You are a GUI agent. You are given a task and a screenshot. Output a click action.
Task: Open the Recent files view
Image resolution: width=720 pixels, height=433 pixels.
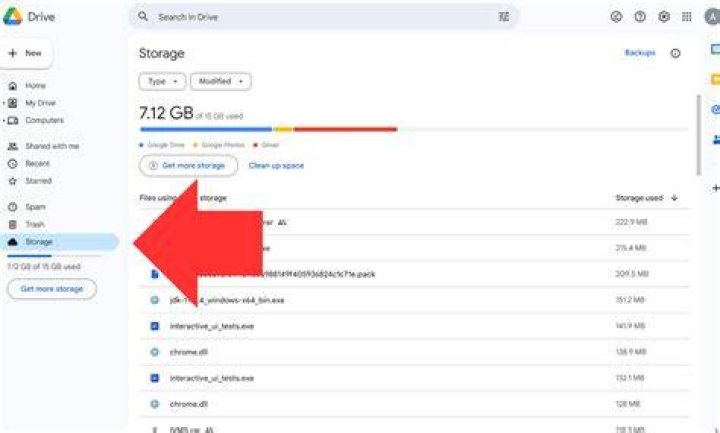point(37,163)
